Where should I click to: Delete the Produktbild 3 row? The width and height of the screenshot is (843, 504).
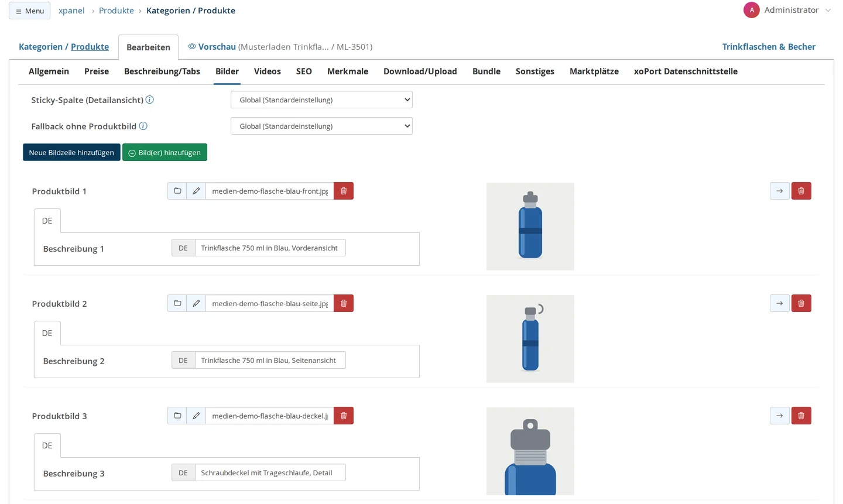pyautogui.click(x=801, y=416)
